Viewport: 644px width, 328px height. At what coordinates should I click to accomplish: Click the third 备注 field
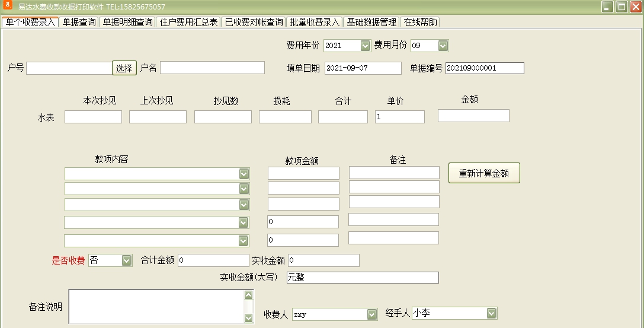point(395,202)
